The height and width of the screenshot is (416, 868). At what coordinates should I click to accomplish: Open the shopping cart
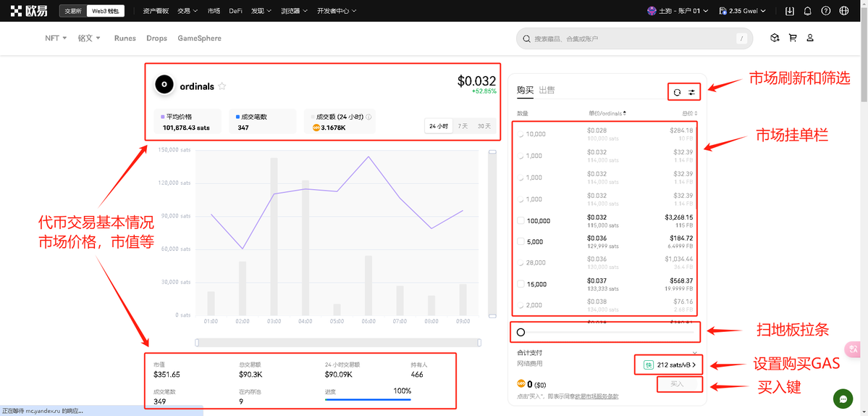click(792, 38)
